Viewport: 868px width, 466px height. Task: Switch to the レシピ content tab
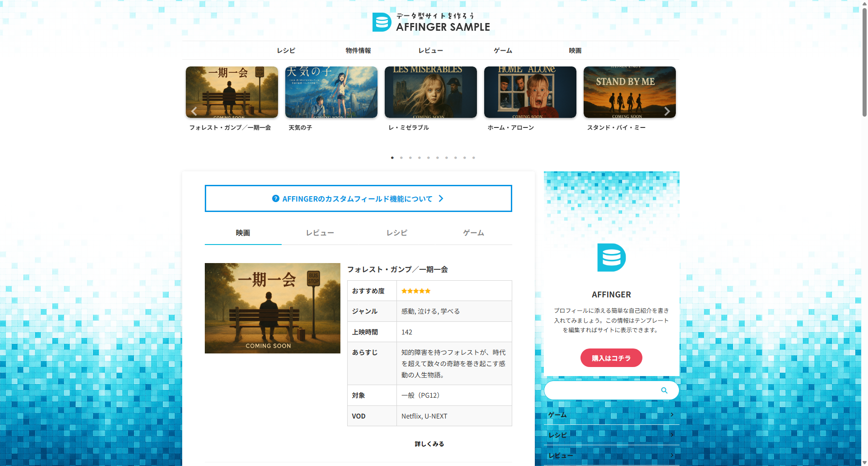(397, 233)
